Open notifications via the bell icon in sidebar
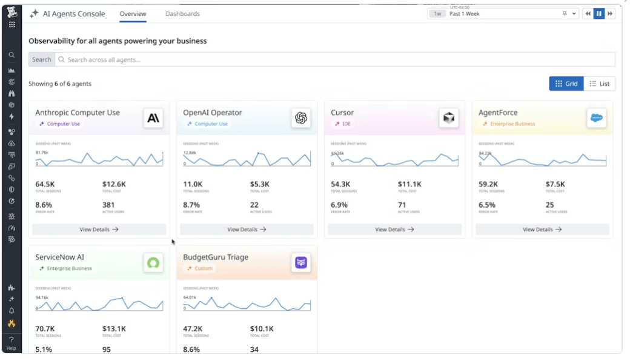Image resolution: width=630 pixels, height=364 pixels. pos(10,311)
